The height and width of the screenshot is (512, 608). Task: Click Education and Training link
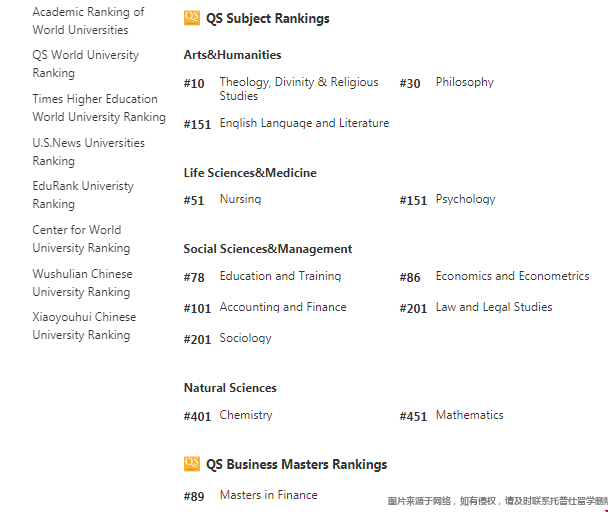(280, 276)
